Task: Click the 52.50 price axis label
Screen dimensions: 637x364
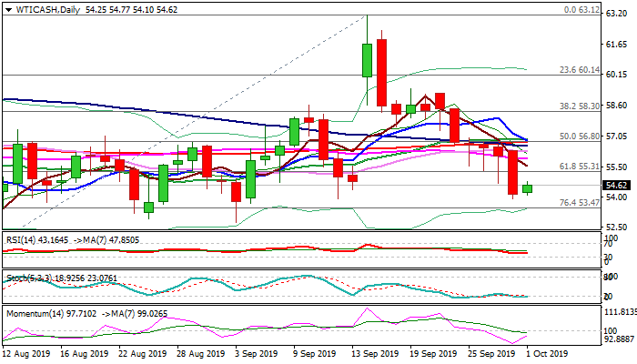Action: click(x=616, y=227)
